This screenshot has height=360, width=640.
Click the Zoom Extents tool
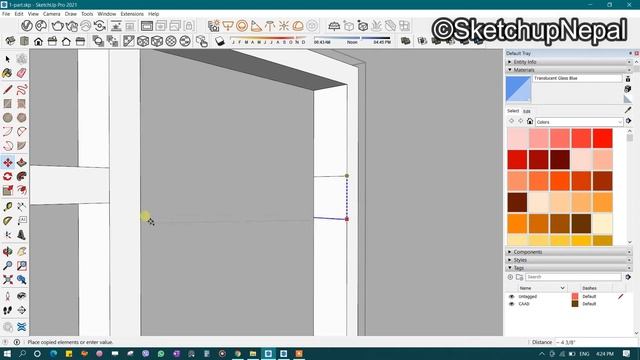coord(8,280)
